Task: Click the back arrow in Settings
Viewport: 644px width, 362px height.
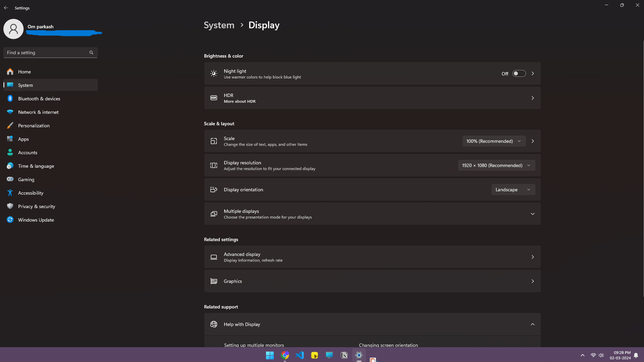Action: click(x=6, y=8)
